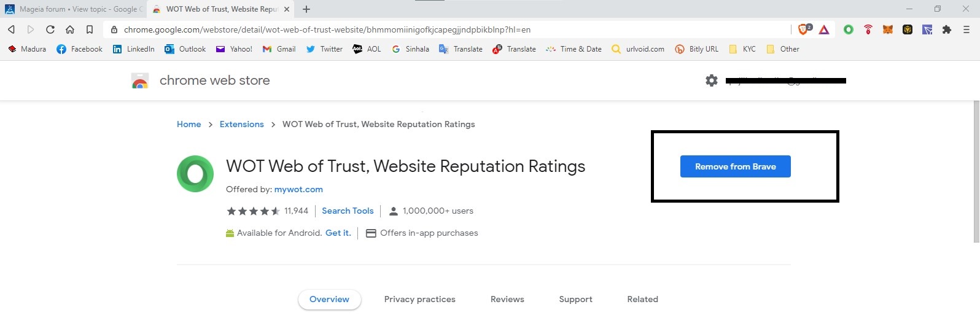The image size is (980, 323).
Task: Open the Brave Shields lion icon
Action: (x=804, y=29)
